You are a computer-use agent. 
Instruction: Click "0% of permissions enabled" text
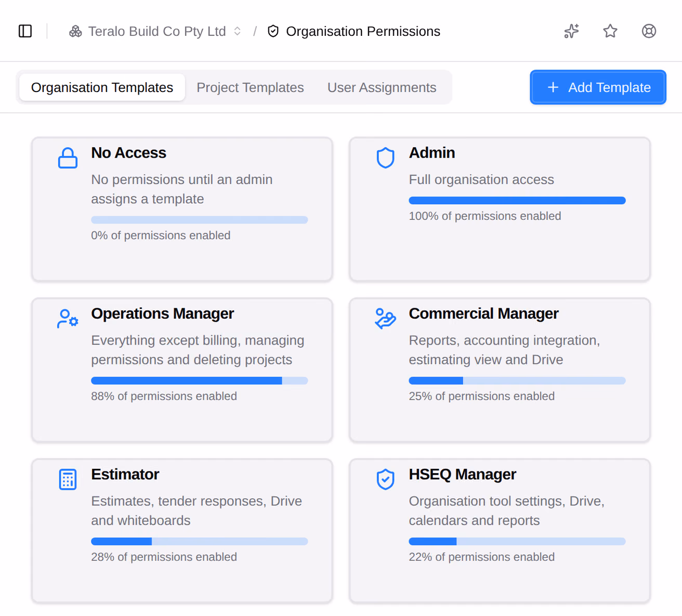pos(161,235)
